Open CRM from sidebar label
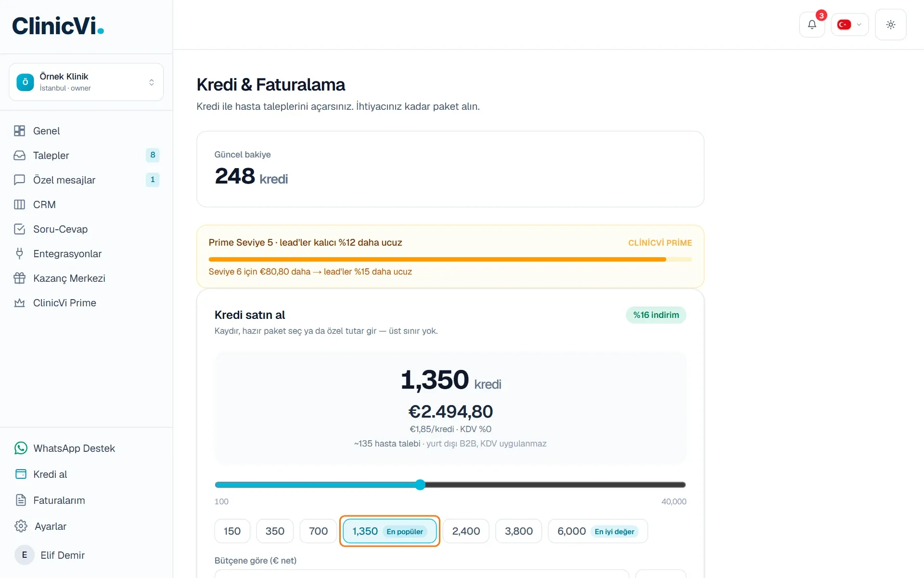The height and width of the screenshot is (578, 924). pos(44,205)
